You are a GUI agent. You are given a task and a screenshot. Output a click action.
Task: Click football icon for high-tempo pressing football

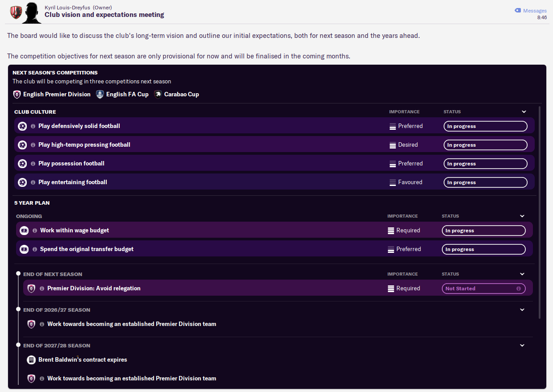pos(22,145)
